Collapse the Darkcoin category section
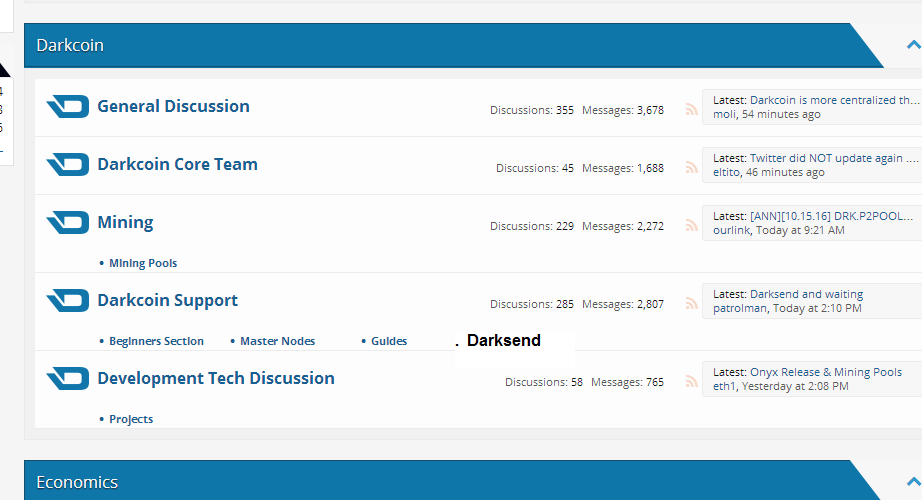922x500 pixels. 913,45
